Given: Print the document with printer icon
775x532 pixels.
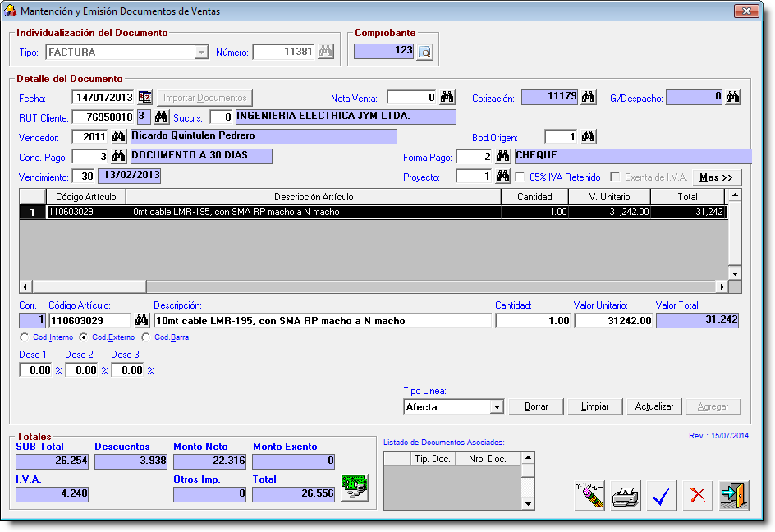Looking at the screenshot, I should click(x=626, y=495).
